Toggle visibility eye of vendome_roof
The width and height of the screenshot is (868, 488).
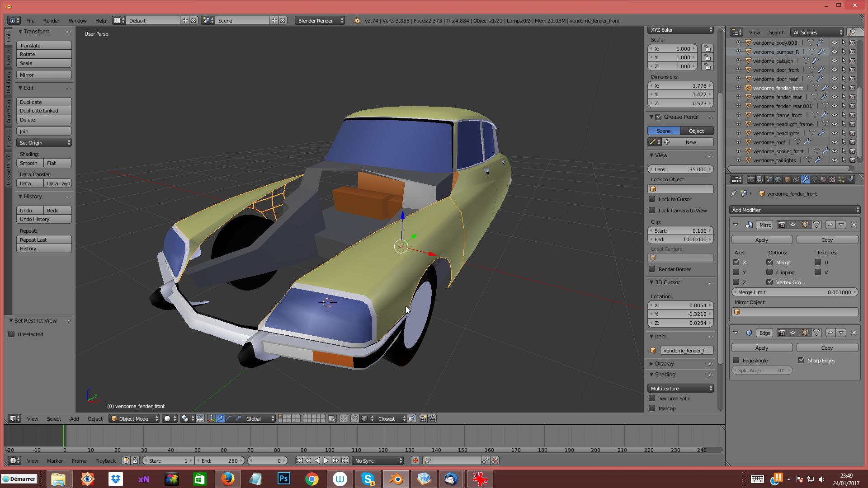pos(834,142)
